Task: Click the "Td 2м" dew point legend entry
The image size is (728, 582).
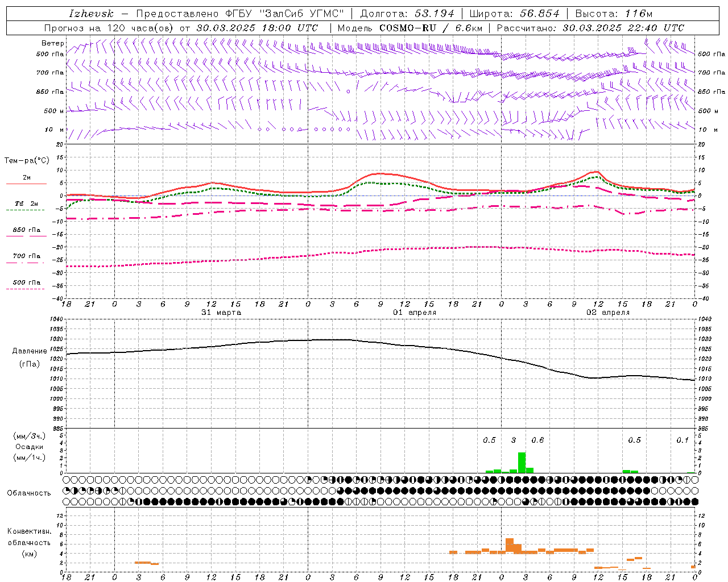Action: [27, 203]
